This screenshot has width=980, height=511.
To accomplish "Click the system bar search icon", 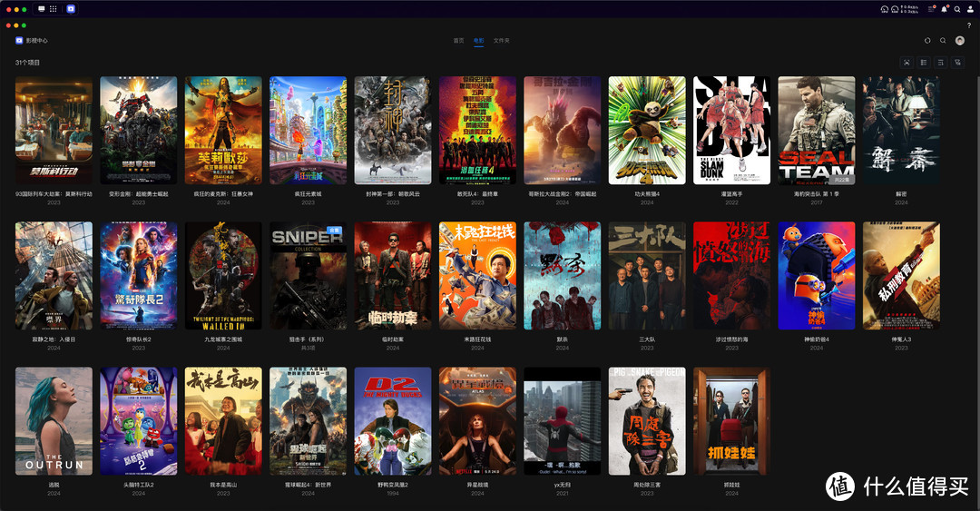I will tap(957, 9).
